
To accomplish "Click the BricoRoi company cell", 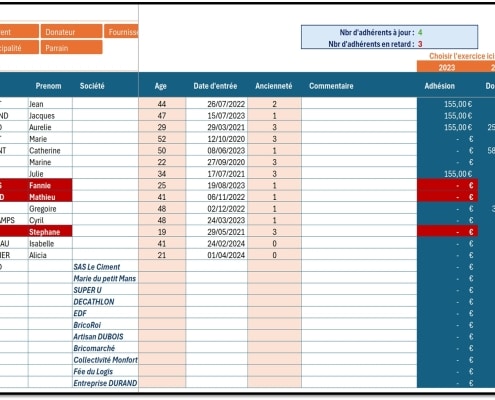I will pos(105,325).
